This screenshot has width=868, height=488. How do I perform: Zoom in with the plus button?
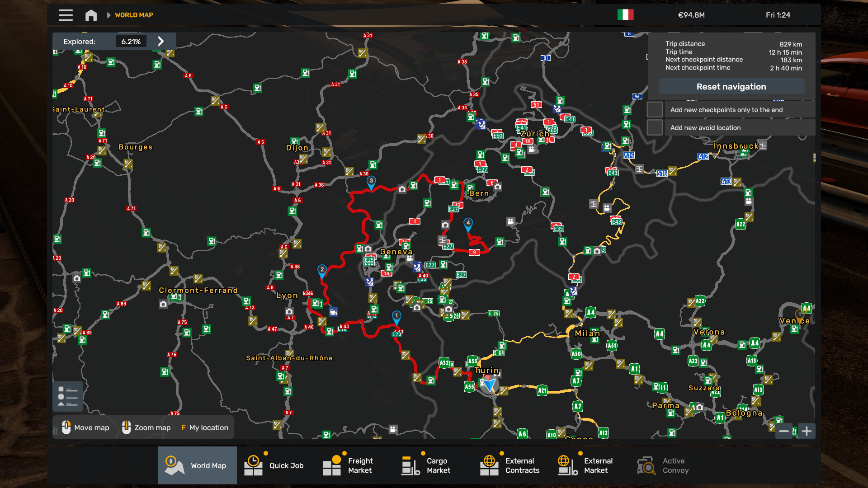coord(807,431)
